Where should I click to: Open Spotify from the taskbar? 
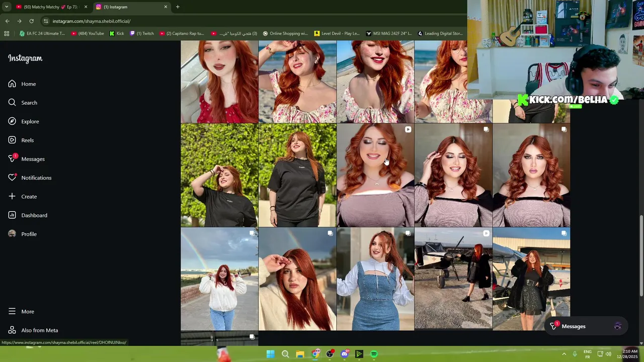[x=374, y=354]
